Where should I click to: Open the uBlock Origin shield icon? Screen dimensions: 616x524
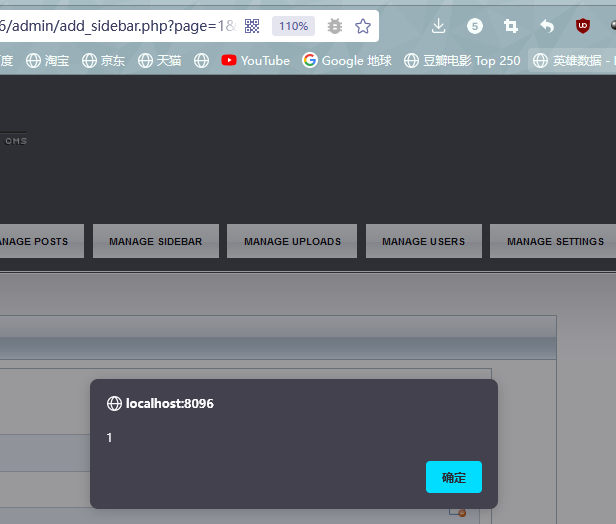[583, 26]
